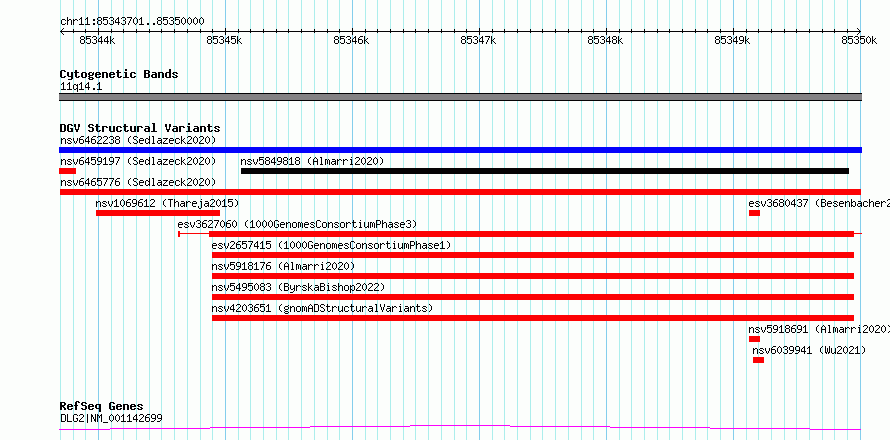
Task: Select the small esv3680437 red marker
Action: [754, 213]
